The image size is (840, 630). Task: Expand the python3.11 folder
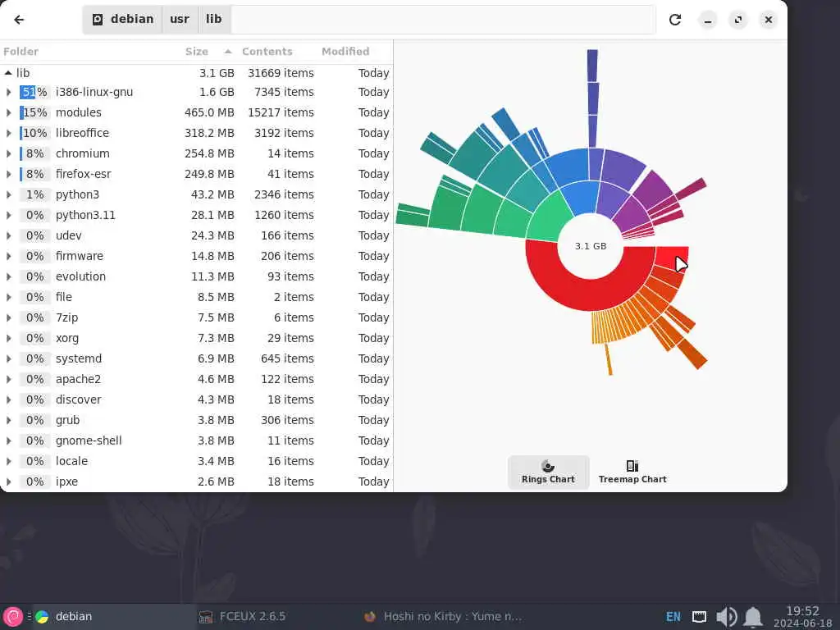click(x=8, y=216)
